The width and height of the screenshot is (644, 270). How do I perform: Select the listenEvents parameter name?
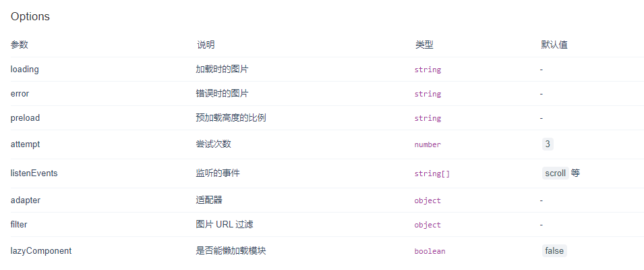(34, 173)
